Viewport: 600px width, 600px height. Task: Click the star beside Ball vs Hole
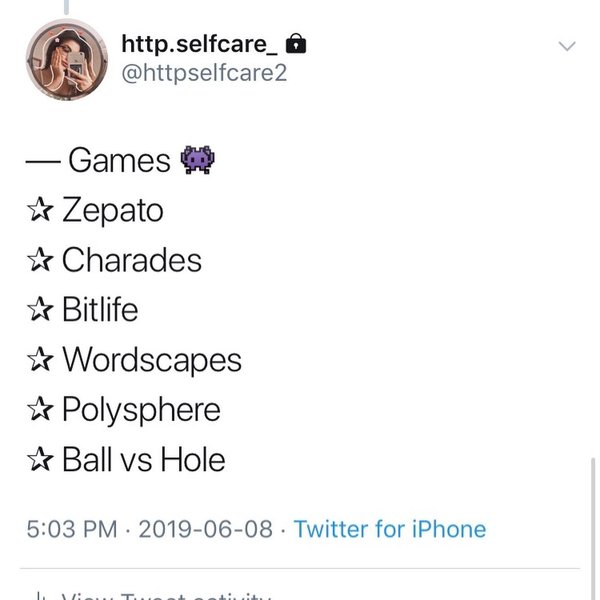40,460
